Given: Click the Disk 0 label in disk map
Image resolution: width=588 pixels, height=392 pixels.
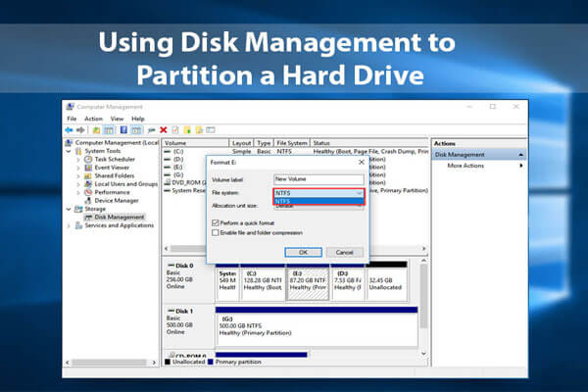Looking at the screenshot, I should [184, 266].
